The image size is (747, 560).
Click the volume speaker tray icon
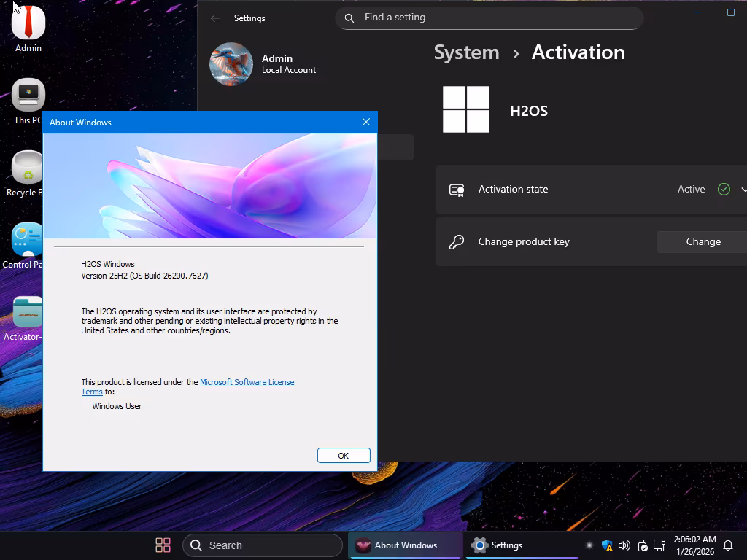click(x=624, y=545)
